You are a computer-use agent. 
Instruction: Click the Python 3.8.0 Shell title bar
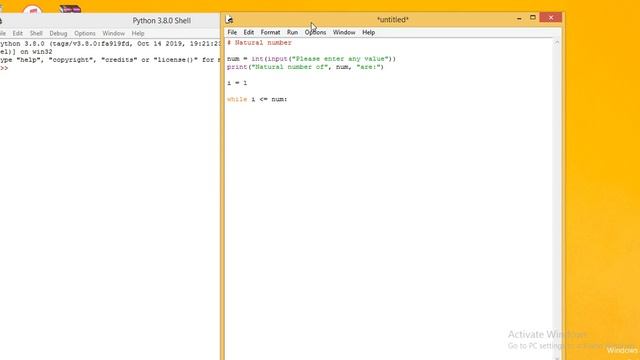162,20
